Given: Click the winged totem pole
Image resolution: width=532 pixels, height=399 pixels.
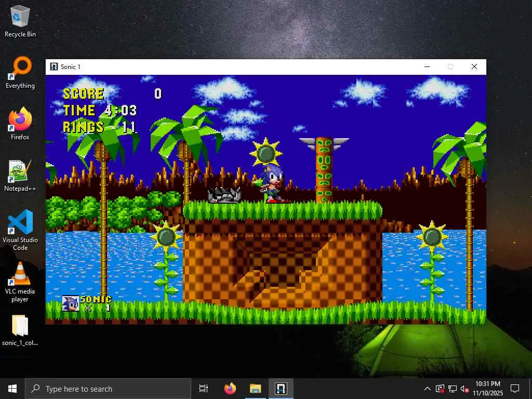Looking at the screenshot, I should click(x=324, y=170).
